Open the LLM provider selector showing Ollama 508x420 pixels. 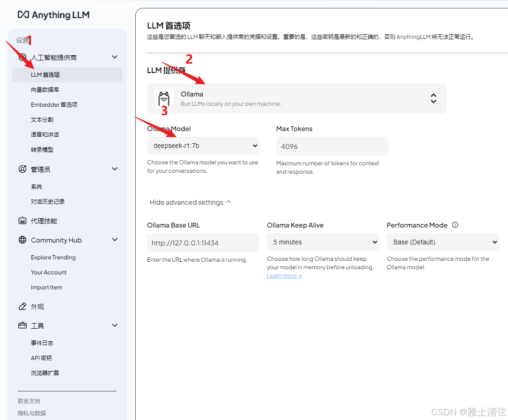297,98
